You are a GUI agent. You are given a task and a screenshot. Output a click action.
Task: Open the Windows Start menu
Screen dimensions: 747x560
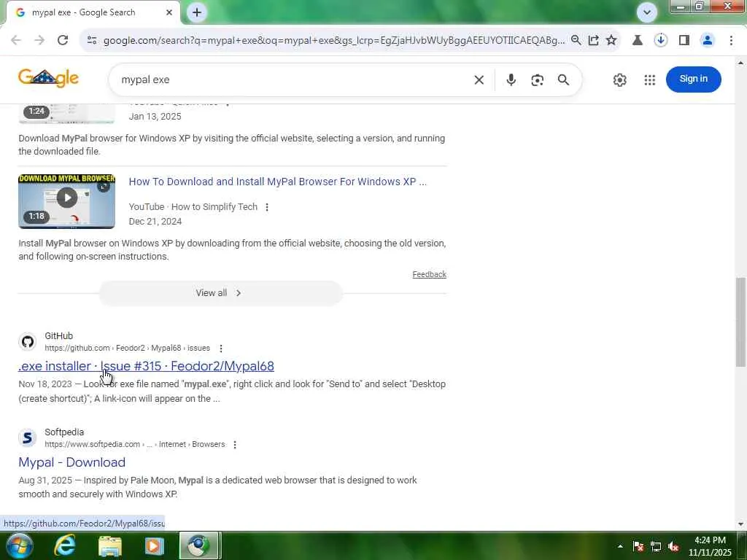tap(18, 545)
